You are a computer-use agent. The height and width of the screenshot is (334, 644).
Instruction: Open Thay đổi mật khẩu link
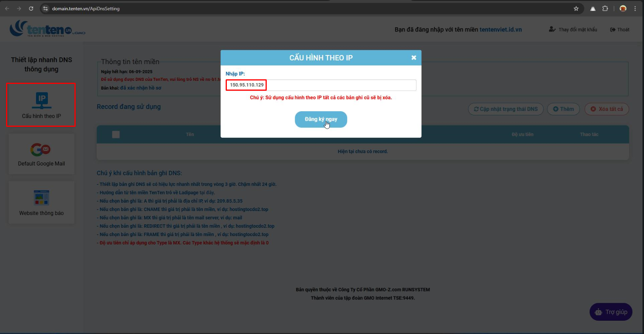(573, 30)
